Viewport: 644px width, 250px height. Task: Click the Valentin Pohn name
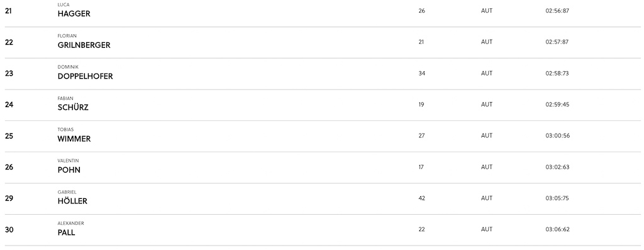[69, 166]
